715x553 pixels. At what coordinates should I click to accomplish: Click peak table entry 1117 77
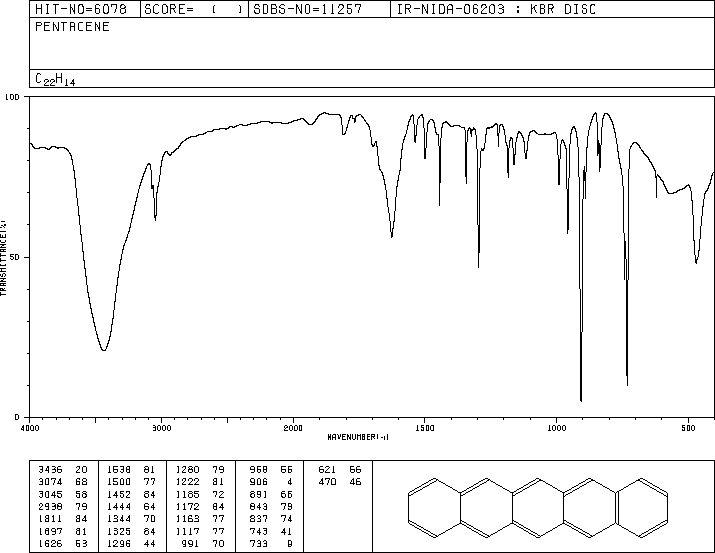200,531
